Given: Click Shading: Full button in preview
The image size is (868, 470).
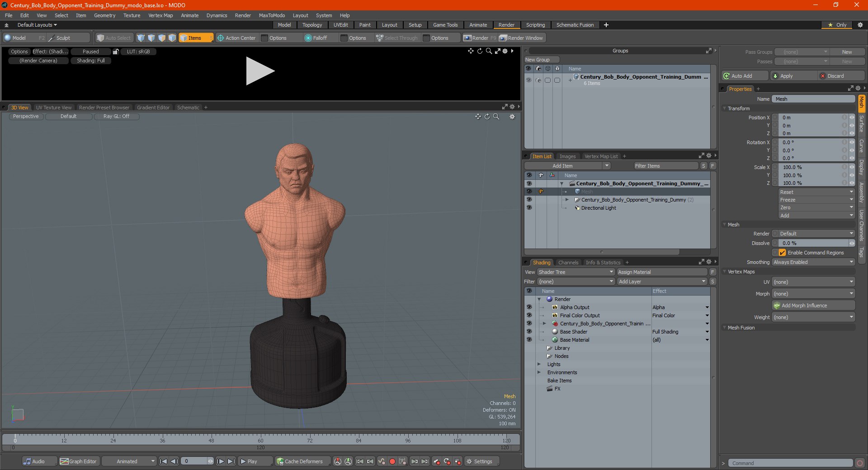Looking at the screenshot, I should 90,61.
